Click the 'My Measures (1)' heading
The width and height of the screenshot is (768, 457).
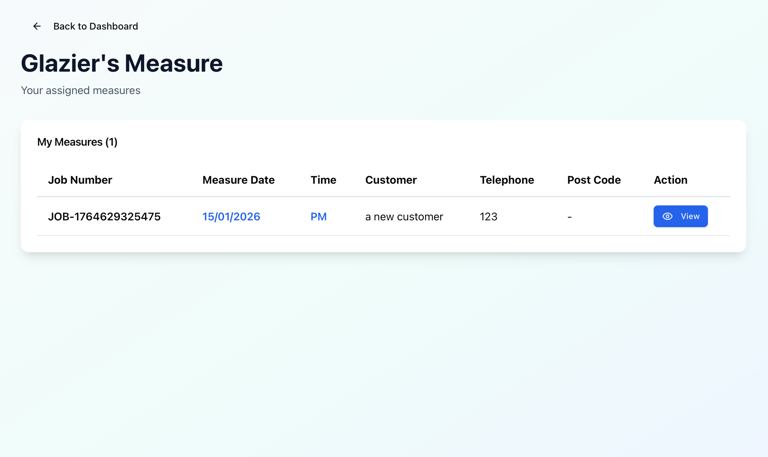pos(77,142)
